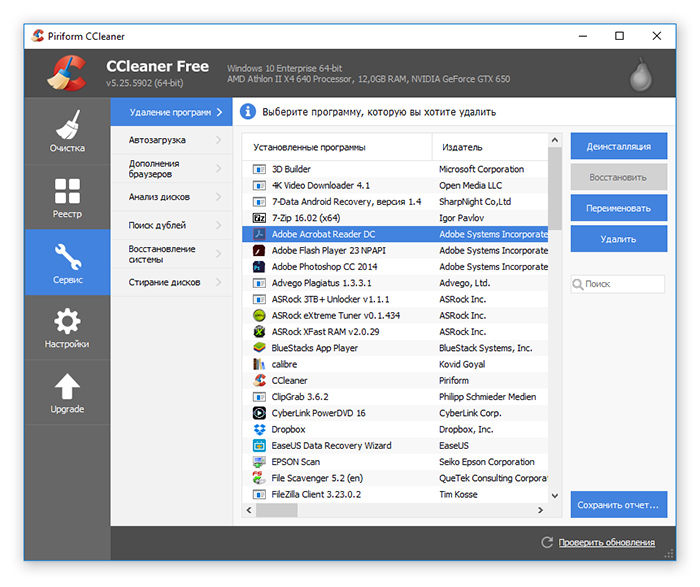Click the Проверить обновления link
The height and width of the screenshot is (587, 700).
point(607,542)
